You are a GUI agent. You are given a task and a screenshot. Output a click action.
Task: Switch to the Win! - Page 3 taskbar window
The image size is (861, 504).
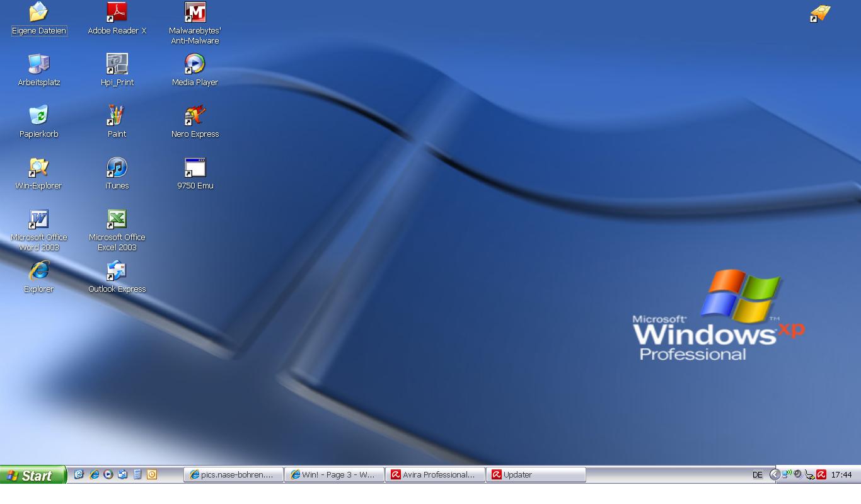point(334,474)
